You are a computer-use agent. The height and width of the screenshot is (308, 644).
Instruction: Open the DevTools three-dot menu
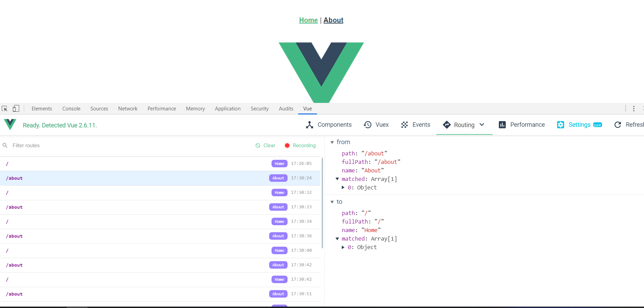coord(634,108)
